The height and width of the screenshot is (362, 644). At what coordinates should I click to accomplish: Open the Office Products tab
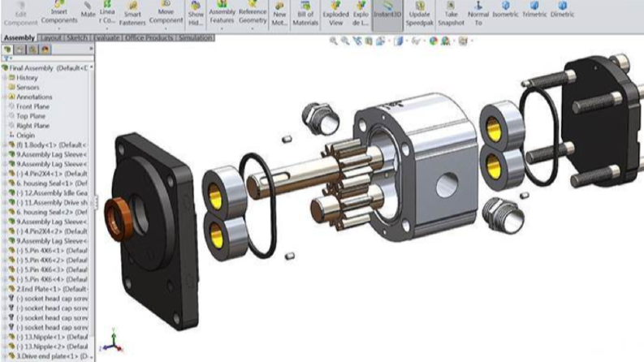click(149, 38)
